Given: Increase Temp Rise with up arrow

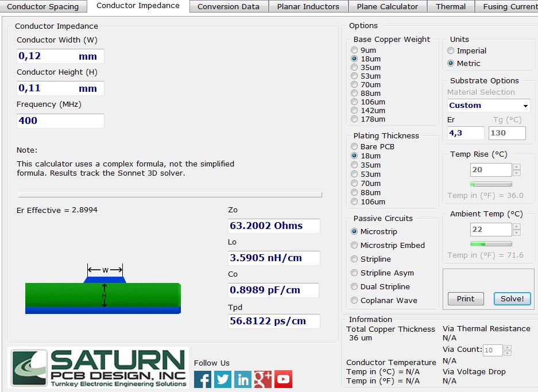Looking at the screenshot, I should tap(517, 167).
